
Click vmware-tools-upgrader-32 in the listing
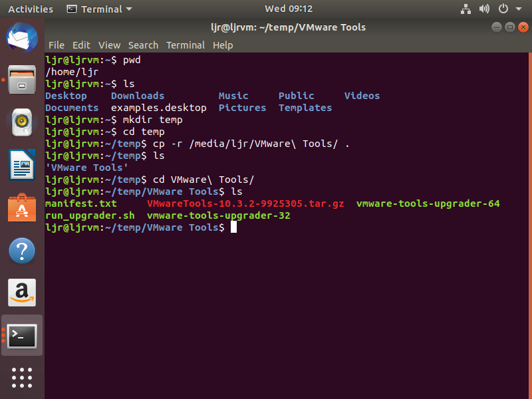click(x=219, y=215)
